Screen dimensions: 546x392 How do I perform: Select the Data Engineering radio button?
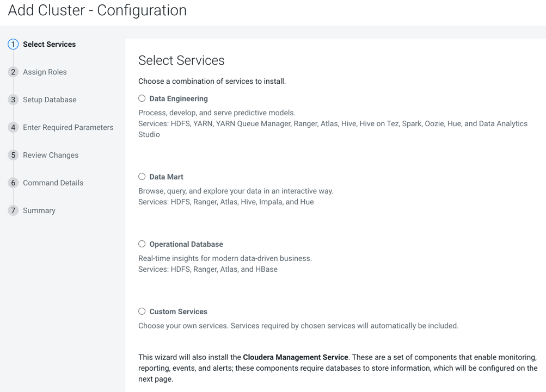[x=142, y=98]
